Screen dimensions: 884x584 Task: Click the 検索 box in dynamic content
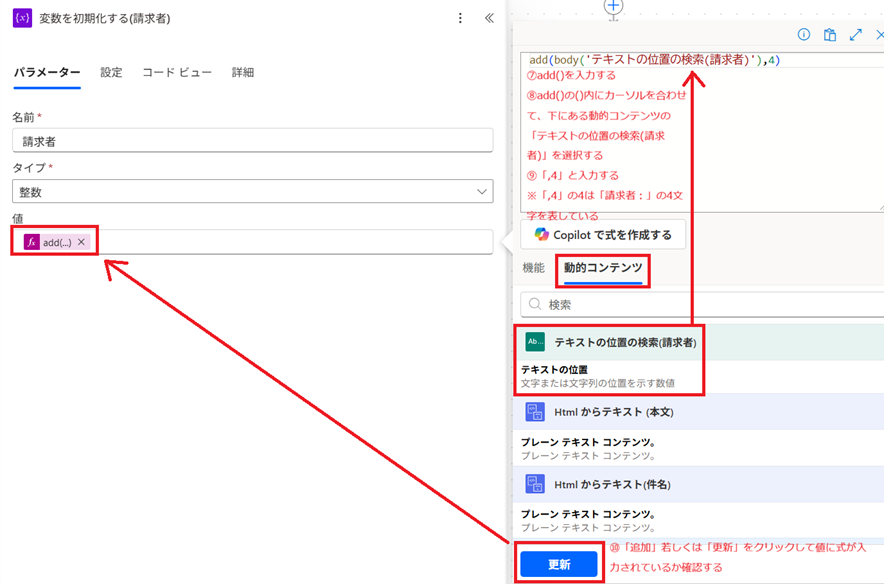pos(700,304)
